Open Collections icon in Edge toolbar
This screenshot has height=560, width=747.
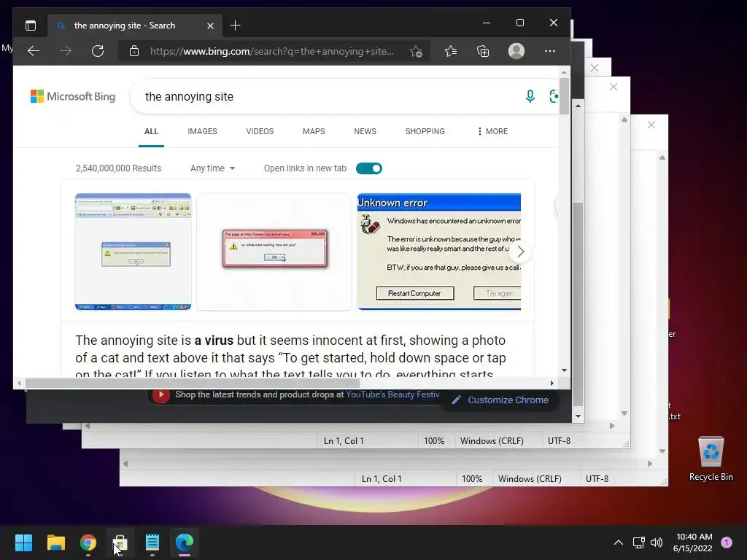pyautogui.click(x=483, y=51)
